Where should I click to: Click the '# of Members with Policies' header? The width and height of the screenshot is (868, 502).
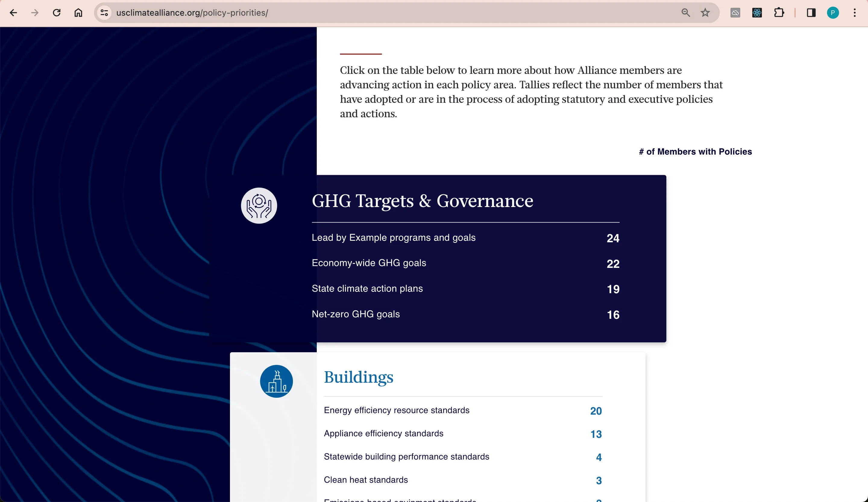(695, 152)
